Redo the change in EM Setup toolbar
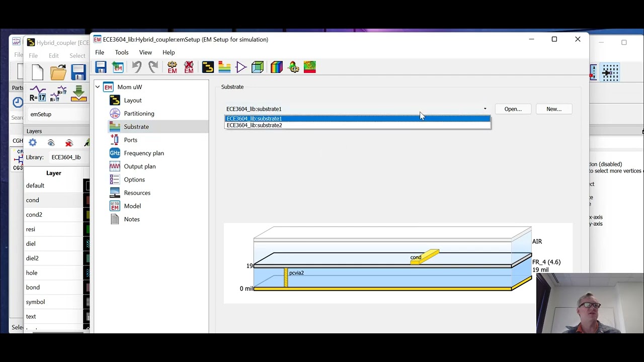Image resolution: width=644 pixels, height=362 pixels. (x=153, y=67)
